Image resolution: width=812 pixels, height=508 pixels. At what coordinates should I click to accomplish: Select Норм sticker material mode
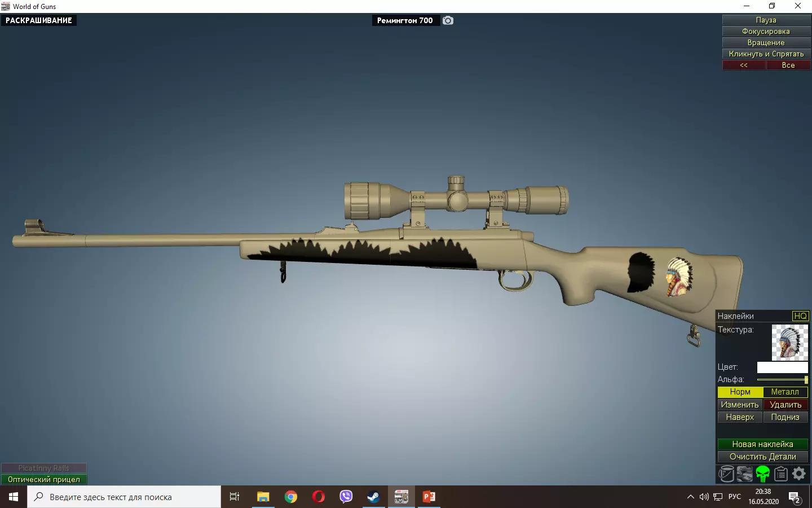(x=740, y=392)
